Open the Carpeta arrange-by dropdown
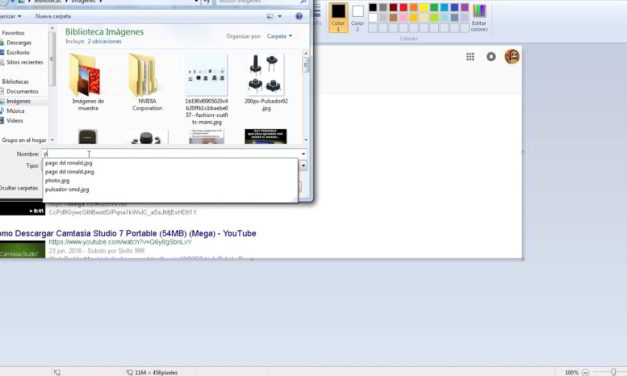This screenshot has width=627, height=376. coord(279,36)
